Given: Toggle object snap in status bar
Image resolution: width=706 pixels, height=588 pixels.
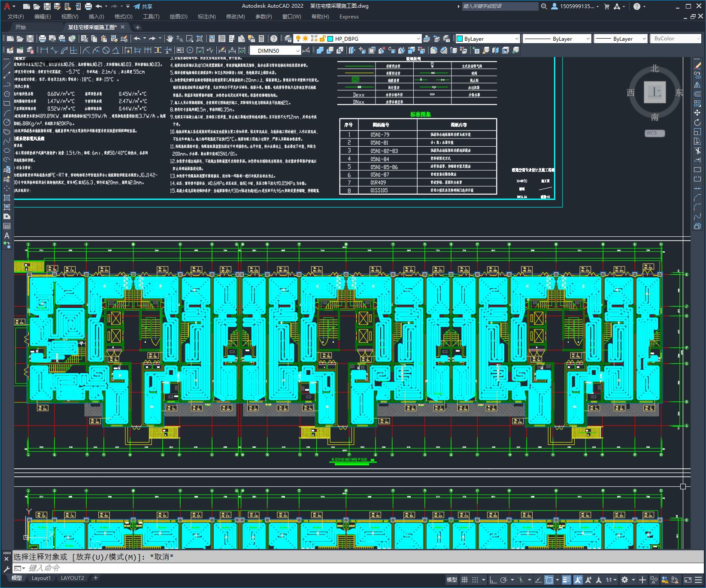Looking at the screenshot, I should [x=549, y=580].
